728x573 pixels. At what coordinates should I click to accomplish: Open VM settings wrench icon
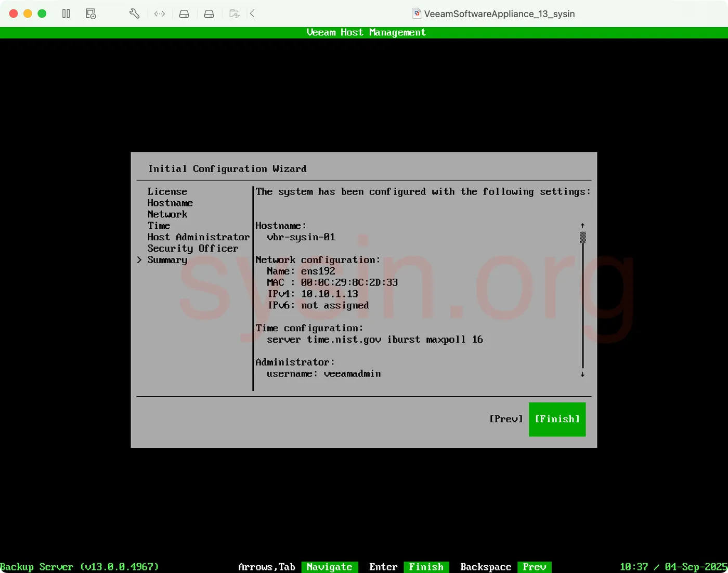tap(134, 14)
